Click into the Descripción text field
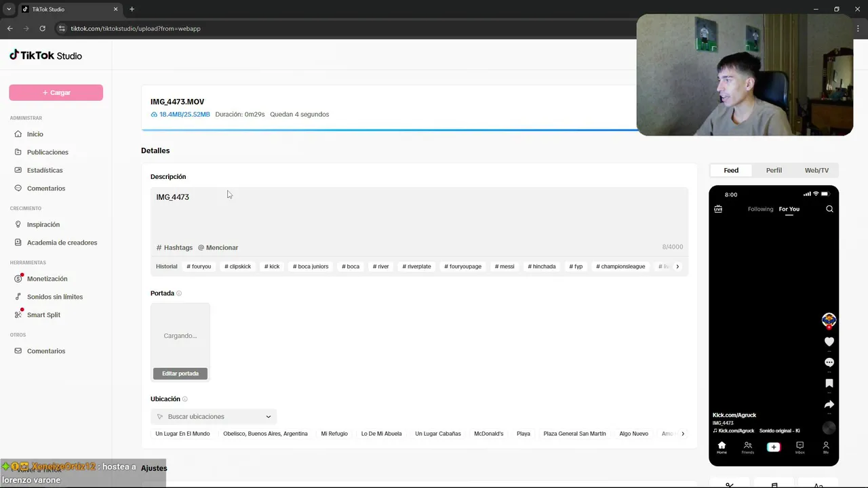 click(x=419, y=213)
